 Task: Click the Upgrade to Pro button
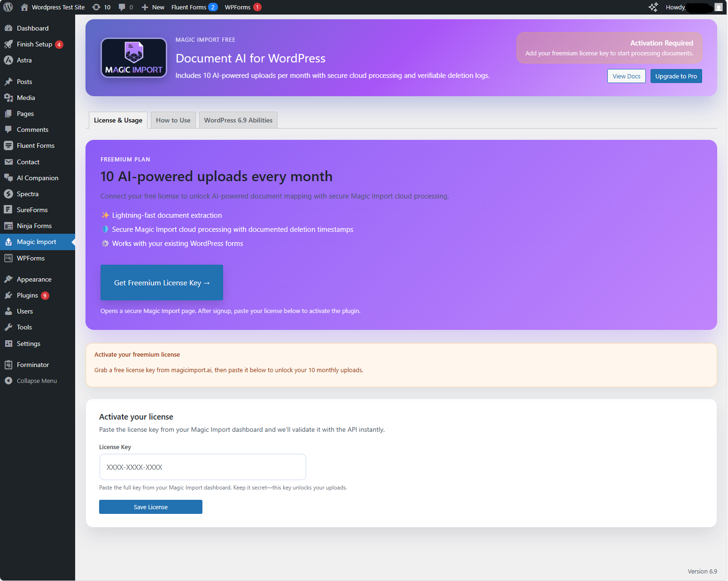(x=676, y=76)
